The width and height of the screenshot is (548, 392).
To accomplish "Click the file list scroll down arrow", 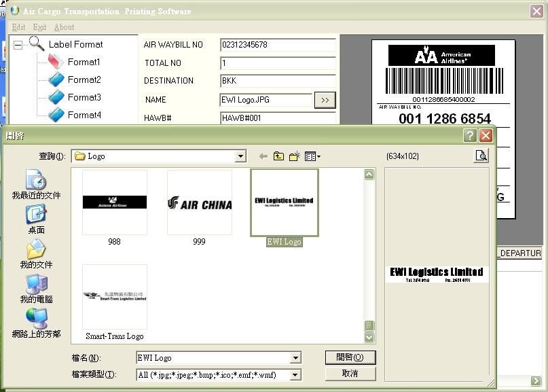I will (x=369, y=337).
